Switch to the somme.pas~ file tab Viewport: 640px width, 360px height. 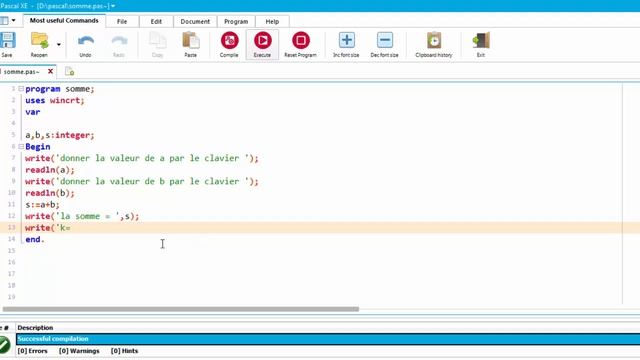coord(22,72)
